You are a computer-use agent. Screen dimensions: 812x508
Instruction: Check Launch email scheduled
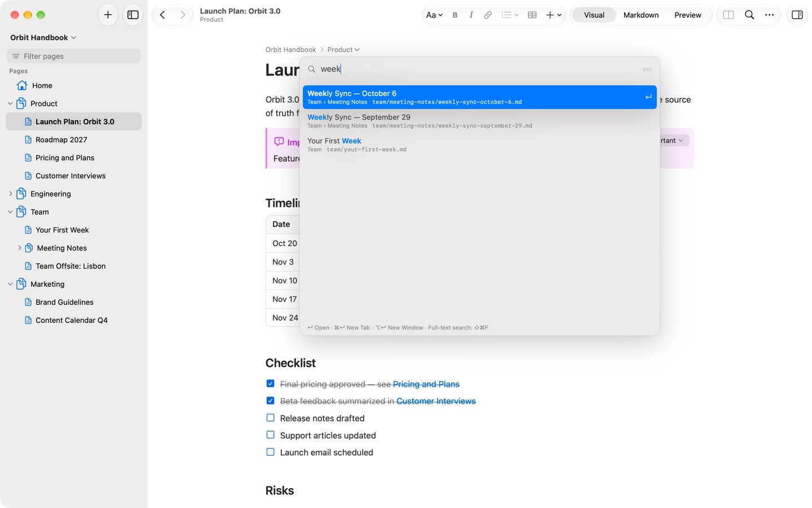pos(270,452)
